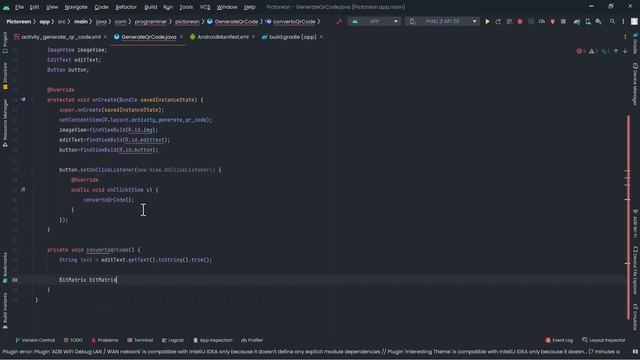Open the App Inspection tool window

213,340
